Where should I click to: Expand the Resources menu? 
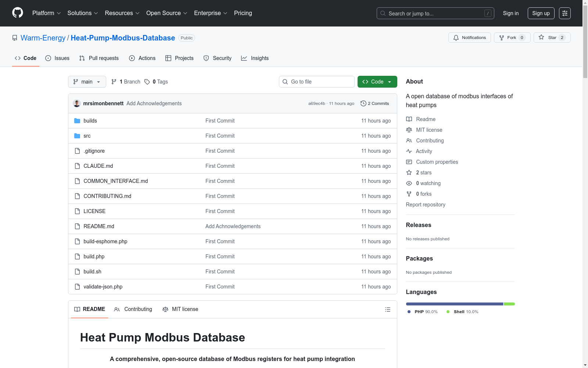122,13
